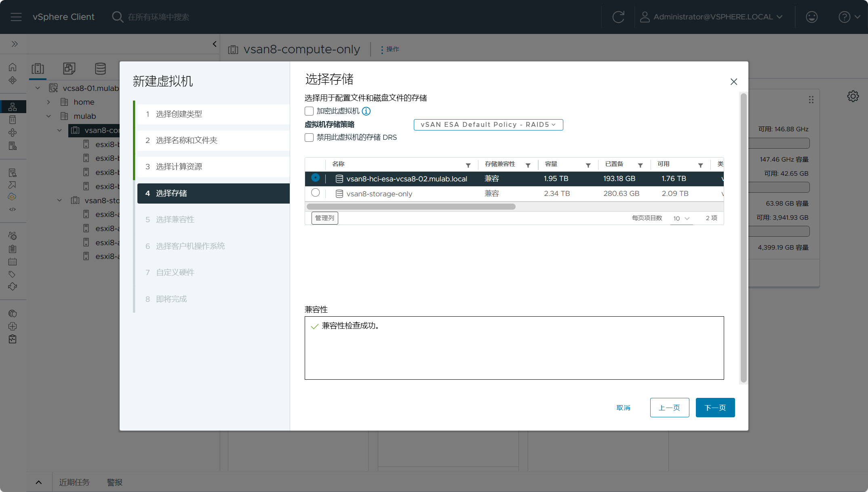
Task: Collapse the vsan8-co cluster node
Action: pos(59,130)
